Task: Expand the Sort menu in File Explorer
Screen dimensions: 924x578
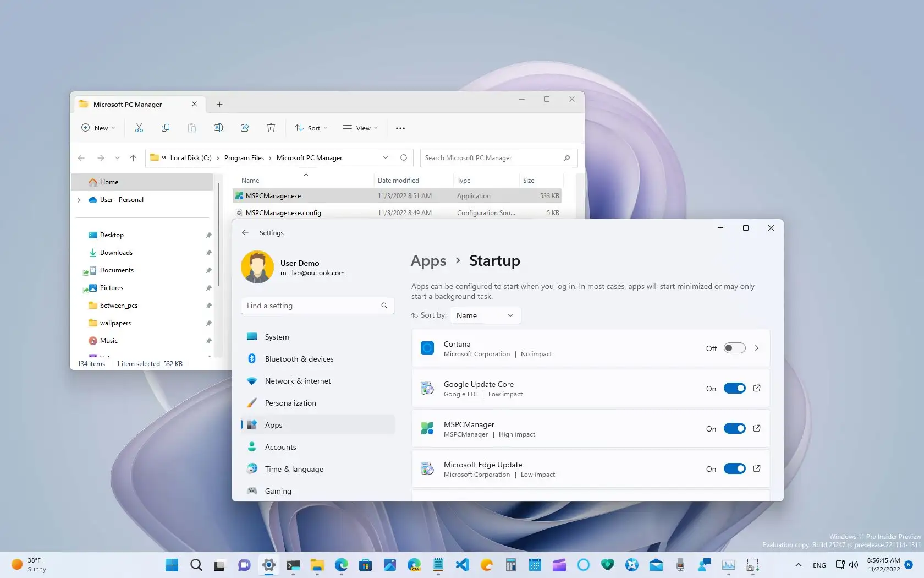Action: pyautogui.click(x=311, y=128)
